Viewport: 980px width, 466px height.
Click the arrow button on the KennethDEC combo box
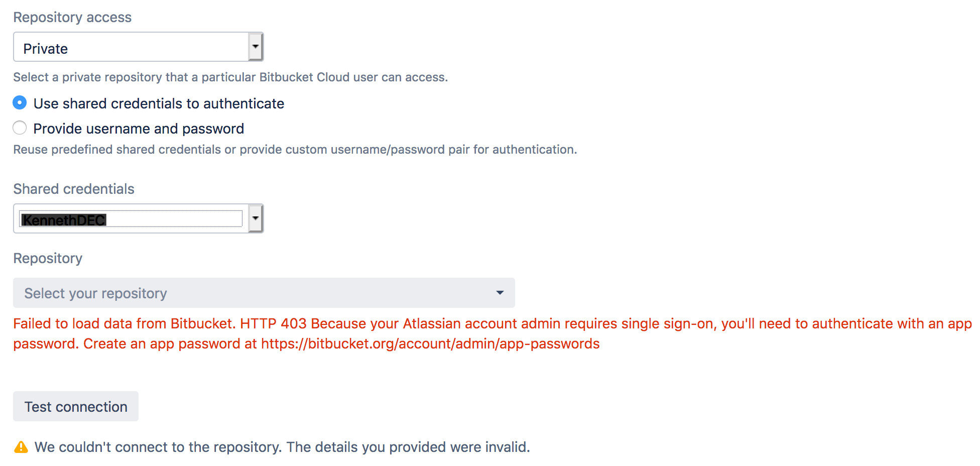pyautogui.click(x=256, y=218)
